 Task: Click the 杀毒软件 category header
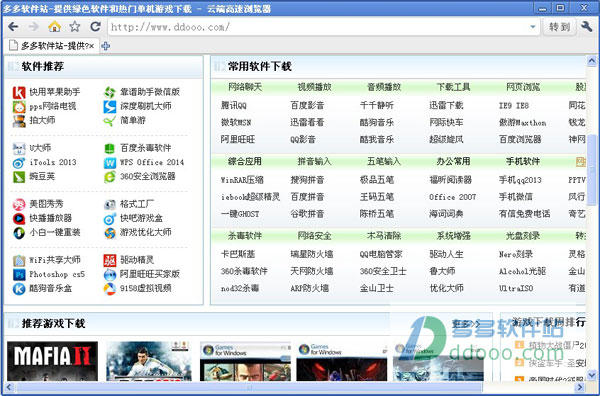click(x=245, y=236)
